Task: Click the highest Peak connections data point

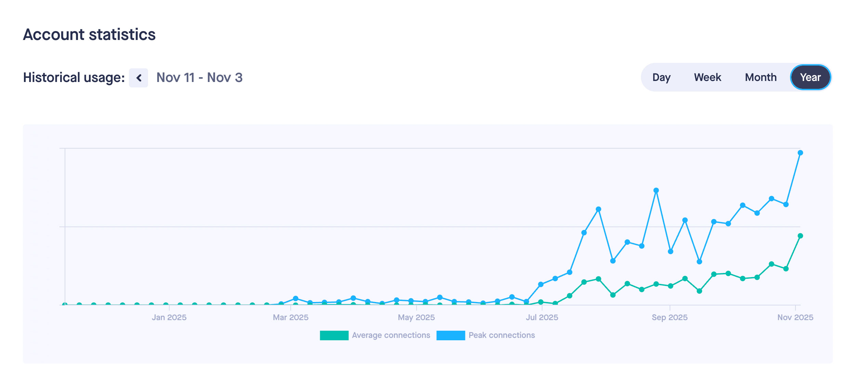Action: coord(800,153)
